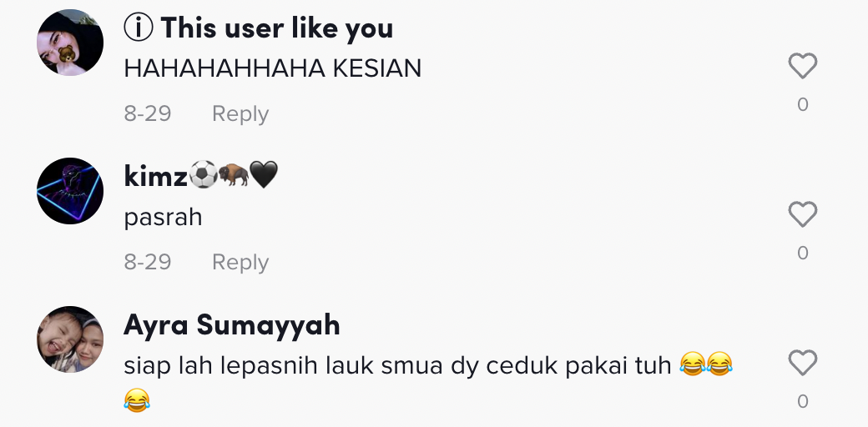Go to Ayra Sumayyah's username

[x=231, y=325]
